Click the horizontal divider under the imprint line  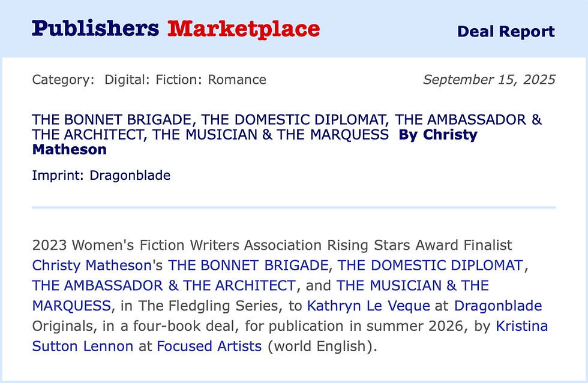pos(293,207)
